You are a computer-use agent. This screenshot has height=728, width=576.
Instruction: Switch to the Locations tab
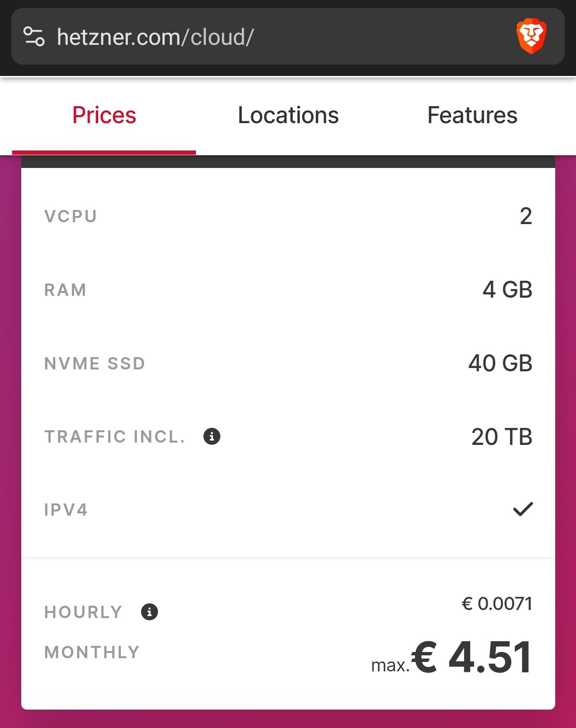click(x=288, y=116)
